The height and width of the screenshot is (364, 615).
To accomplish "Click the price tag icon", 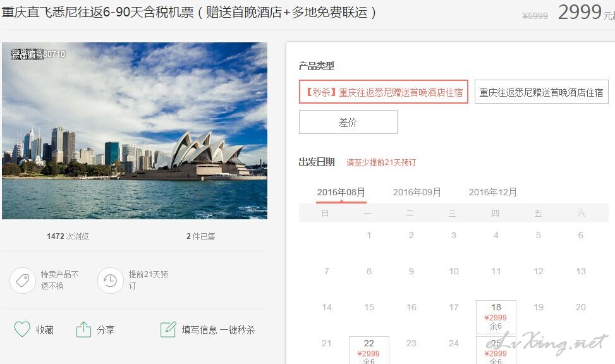I will [23, 281].
